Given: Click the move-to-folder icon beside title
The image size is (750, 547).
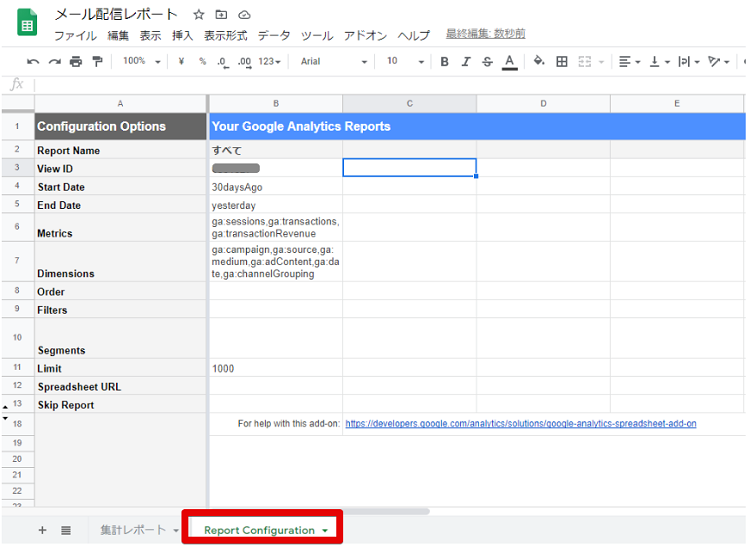Looking at the screenshot, I should (x=221, y=15).
